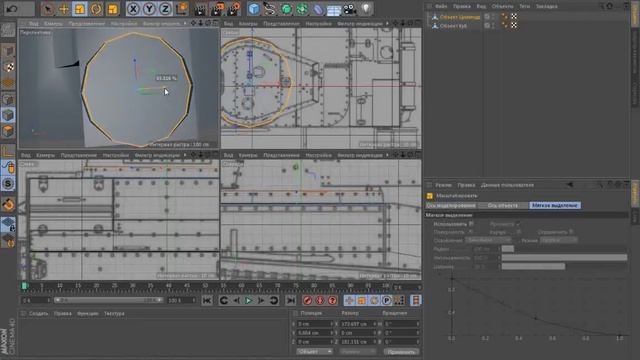
Task: Toggle the Просмотр checkbox
Action: pos(518,224)
